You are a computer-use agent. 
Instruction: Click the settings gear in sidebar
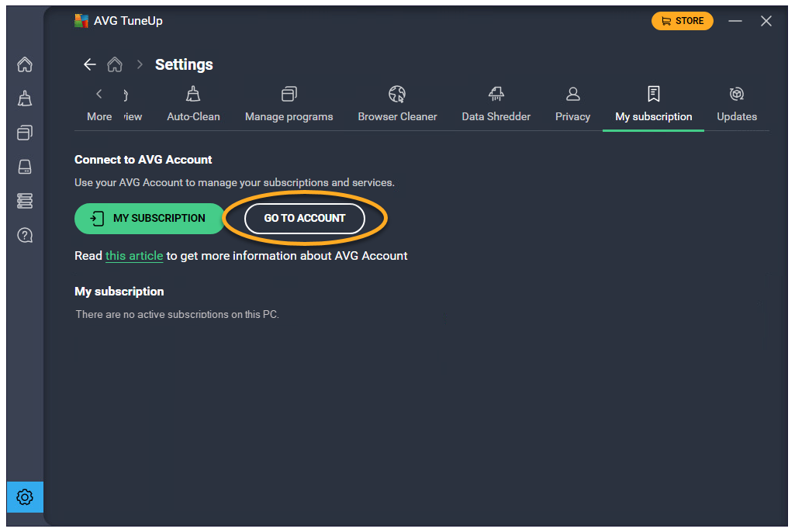25,497
